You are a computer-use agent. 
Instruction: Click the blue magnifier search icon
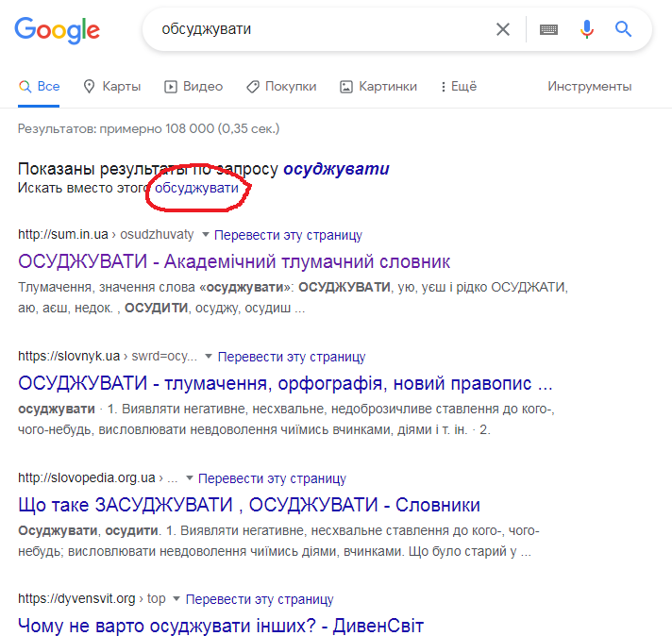click(x=623, y=29)
